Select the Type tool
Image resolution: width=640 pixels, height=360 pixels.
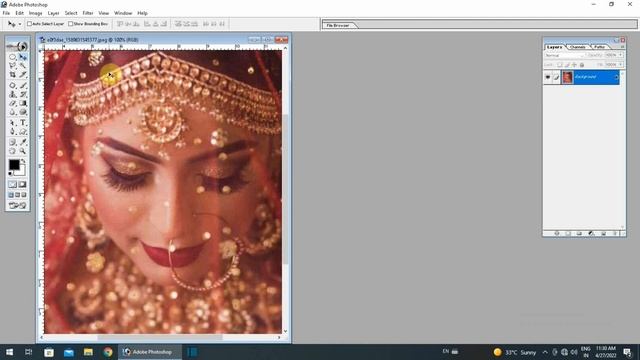click(23, 123)
